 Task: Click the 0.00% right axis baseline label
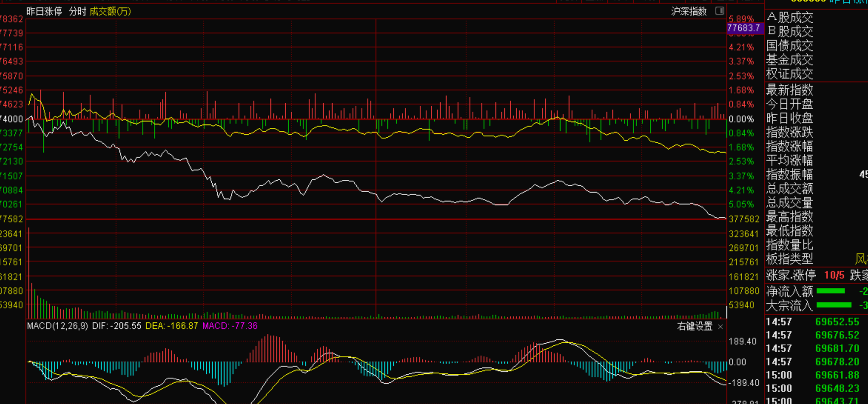pos(741,119)
